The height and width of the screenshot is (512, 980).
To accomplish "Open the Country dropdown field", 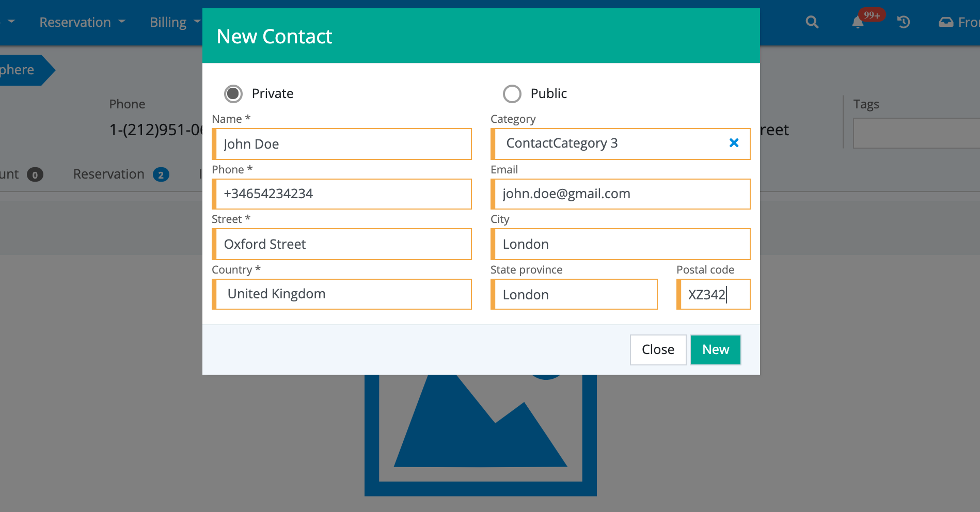I will (343, 294).
